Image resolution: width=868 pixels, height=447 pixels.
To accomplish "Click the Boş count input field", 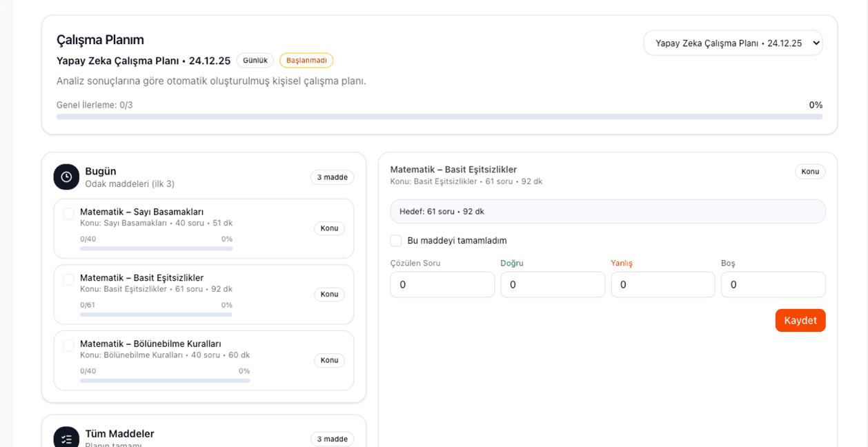I will click(x=773, y=285).
